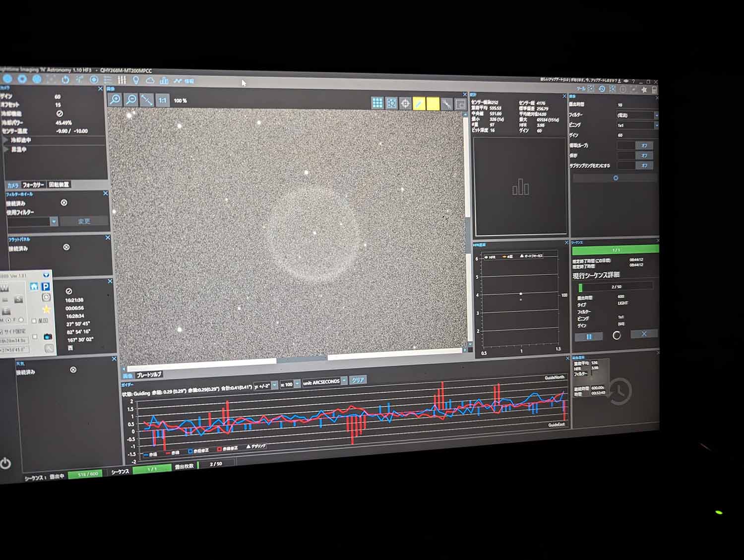
Task: Click the blue dropdown arrow in the mount controller title
Action: (46, 275)
